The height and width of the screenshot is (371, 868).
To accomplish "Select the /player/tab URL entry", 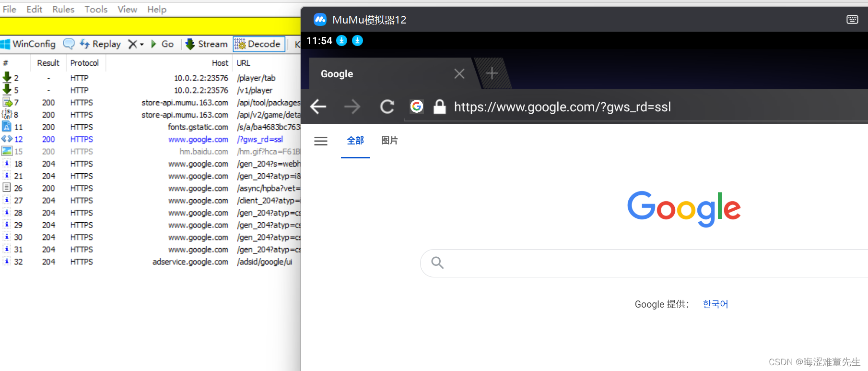I will 256,78.
